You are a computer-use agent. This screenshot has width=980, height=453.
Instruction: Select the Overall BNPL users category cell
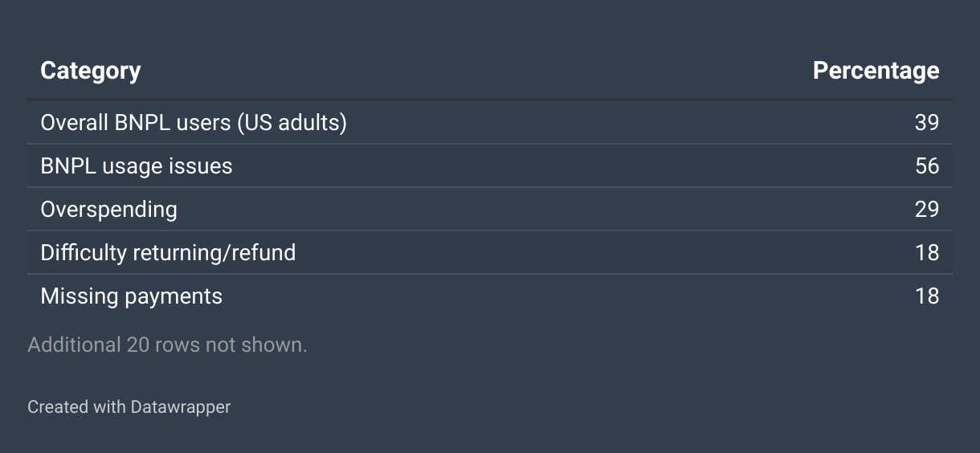point(193,123)
